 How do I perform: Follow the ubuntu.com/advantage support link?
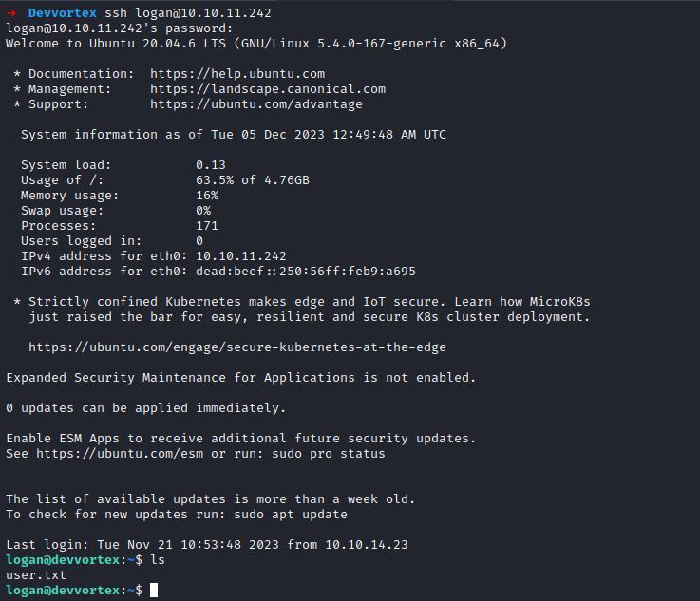pyautogui.click(x=256, y=104)
